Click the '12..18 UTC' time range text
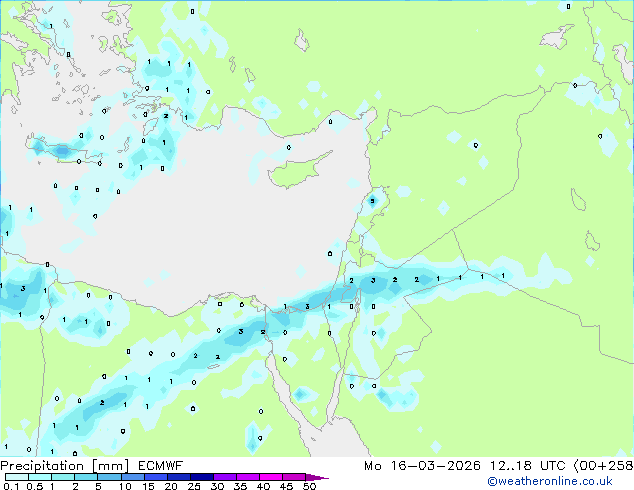The width and height of the screenshot is (634, 490). pos(527,466)
